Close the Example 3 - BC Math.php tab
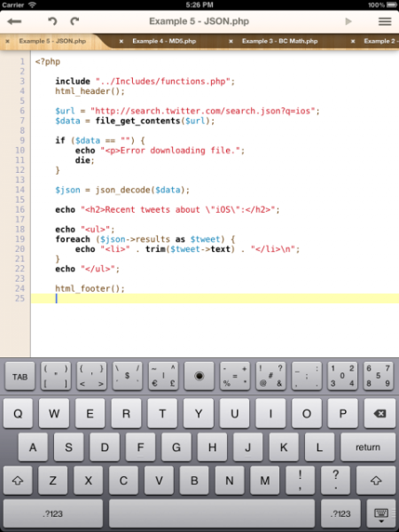This screenshot has width=399, height=532. pos(231,41)
